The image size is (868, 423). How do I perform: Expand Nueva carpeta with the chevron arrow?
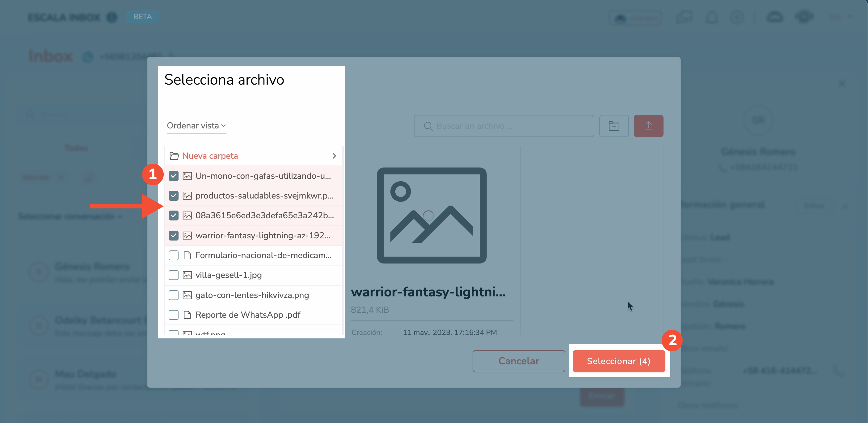(x=334, y=156)
